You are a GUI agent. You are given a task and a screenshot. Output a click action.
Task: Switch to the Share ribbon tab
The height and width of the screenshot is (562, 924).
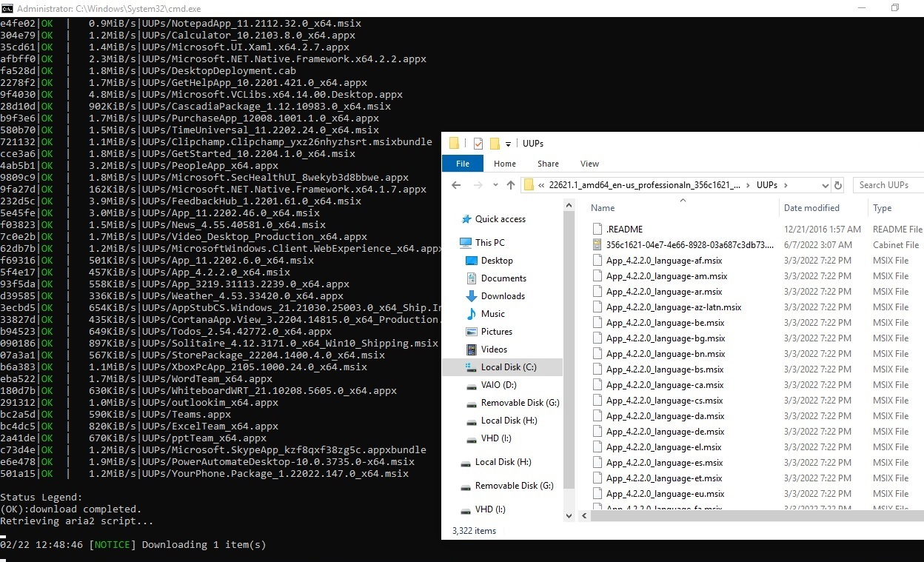pyautogui.click(x=549, y=164)
